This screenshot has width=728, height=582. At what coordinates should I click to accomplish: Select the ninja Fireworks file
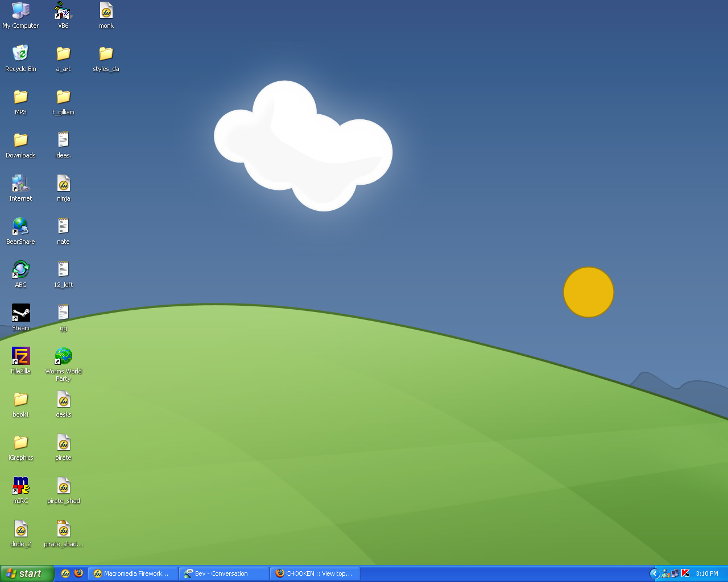point(63,184)
